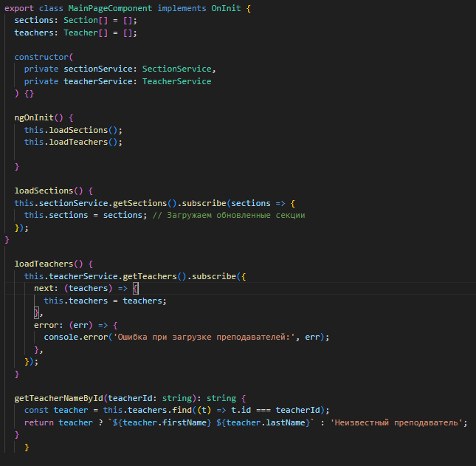Click the 'this.teachers = teachers;' assignment
The image size is (476, 466).
pos(105,301)
